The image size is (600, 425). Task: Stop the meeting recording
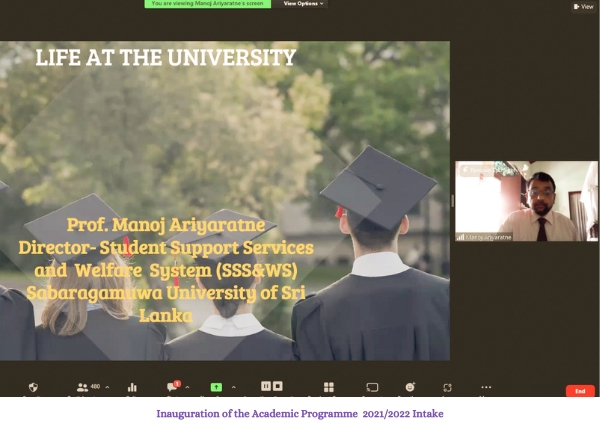[x=278, y=386]
